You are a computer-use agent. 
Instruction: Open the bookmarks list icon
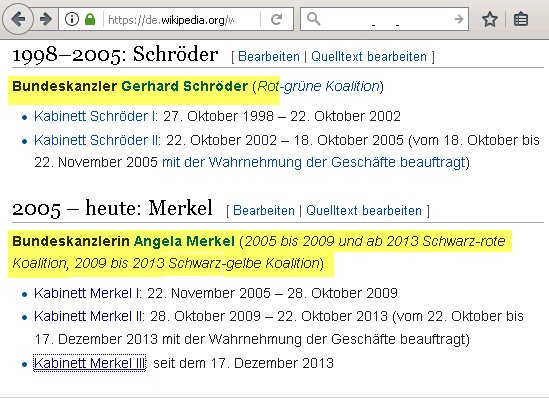521,19
